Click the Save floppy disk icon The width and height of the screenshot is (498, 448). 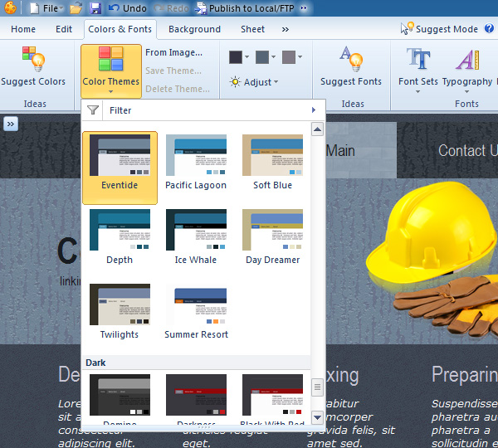(95, 8)
